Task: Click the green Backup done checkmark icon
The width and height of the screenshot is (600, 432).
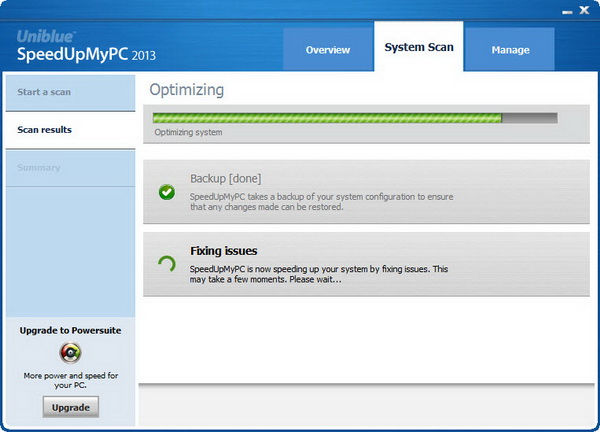Action: (167, 192)
